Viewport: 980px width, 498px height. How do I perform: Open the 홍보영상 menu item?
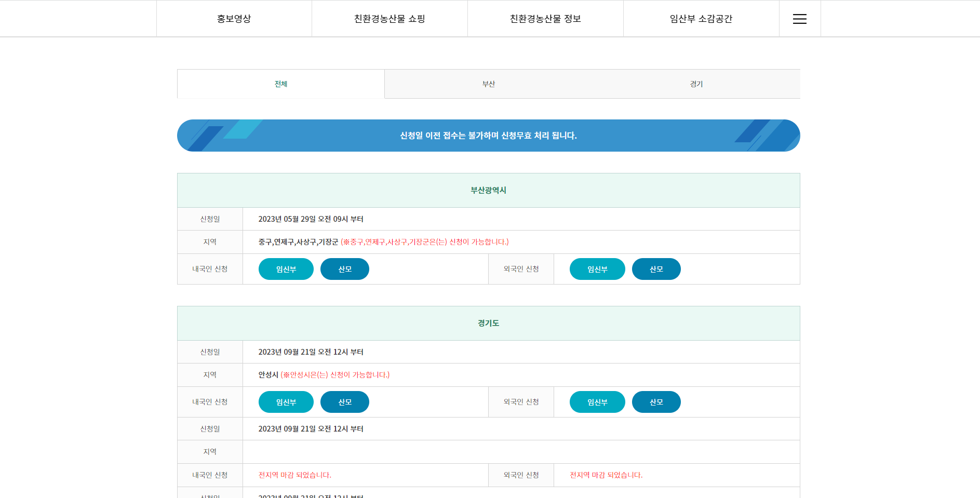pyautogui.click(x=234, y=18)
